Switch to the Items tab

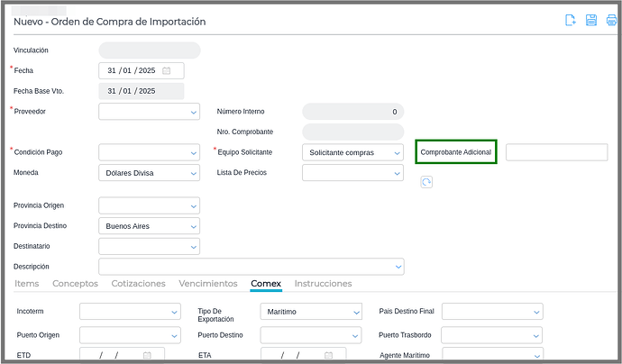pyautogui.click(x=27, y=283)
